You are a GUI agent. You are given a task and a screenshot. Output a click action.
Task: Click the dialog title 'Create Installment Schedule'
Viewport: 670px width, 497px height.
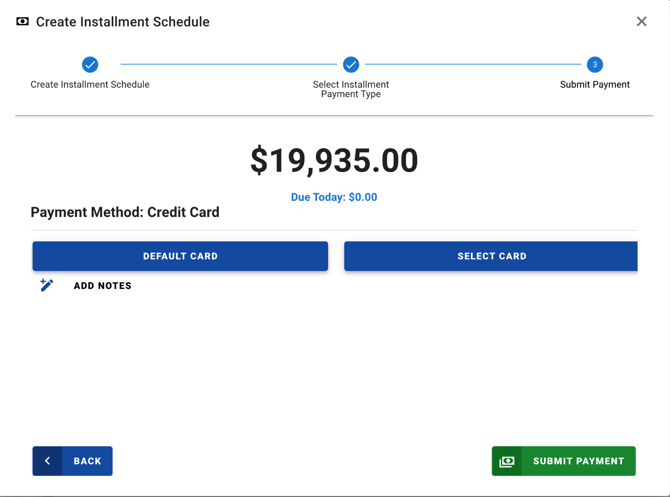(x=123, y=22)
